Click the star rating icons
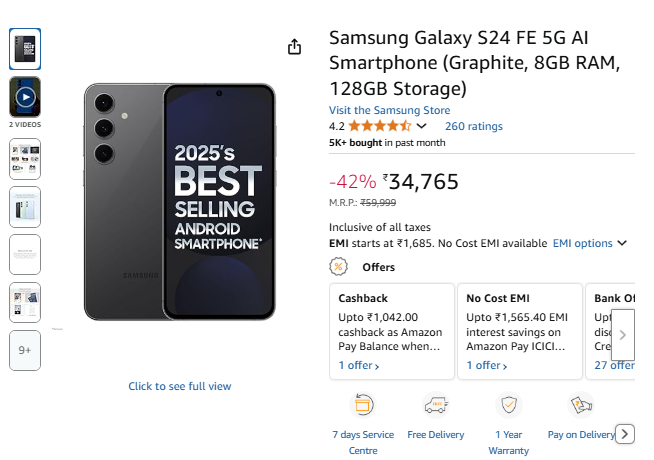The image size is (654, 460). pyautogui.click(x=379, y=126)
